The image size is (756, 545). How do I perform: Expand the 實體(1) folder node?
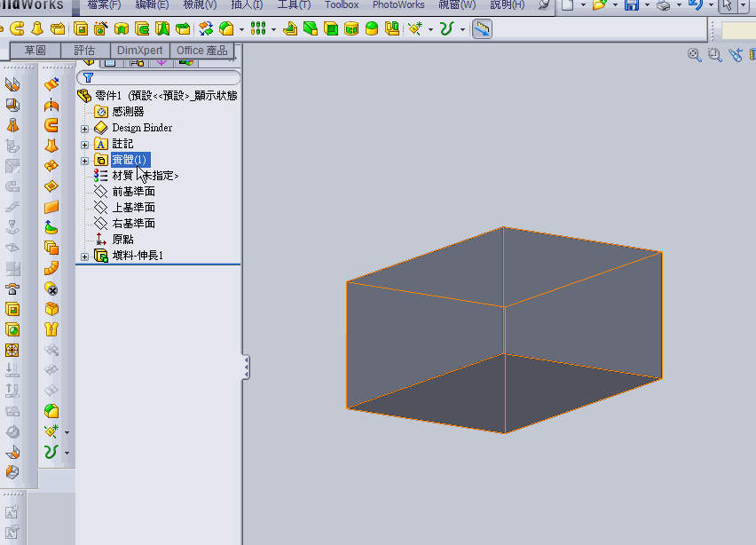tap(85, 161)
